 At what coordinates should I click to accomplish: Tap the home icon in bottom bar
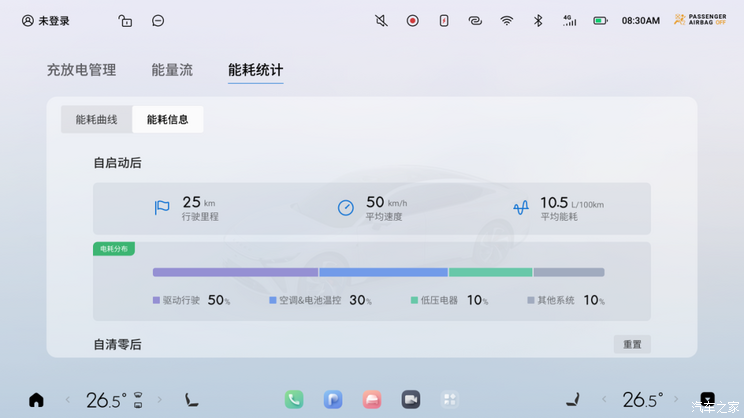tap(37, 400)
